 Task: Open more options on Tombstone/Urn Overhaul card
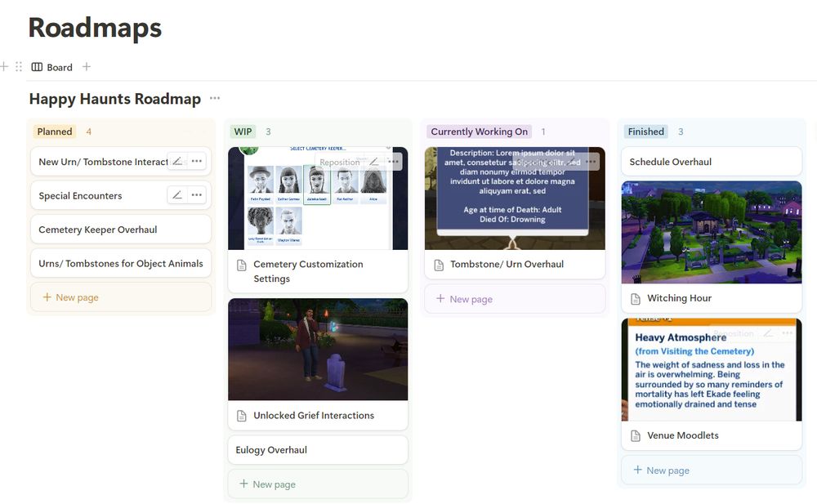pyautogui.click(x=591, y=162)
